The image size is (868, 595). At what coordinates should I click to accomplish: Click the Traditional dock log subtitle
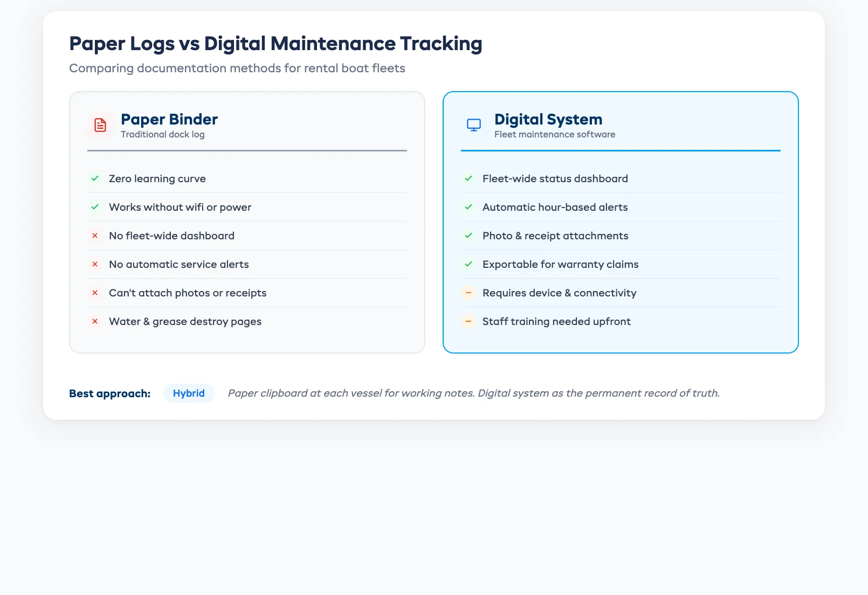point(163,134)
